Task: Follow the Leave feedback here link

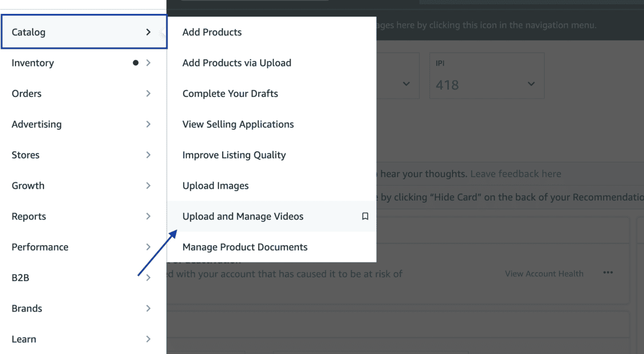Action: pyautogui.click(x=516, y=174)
